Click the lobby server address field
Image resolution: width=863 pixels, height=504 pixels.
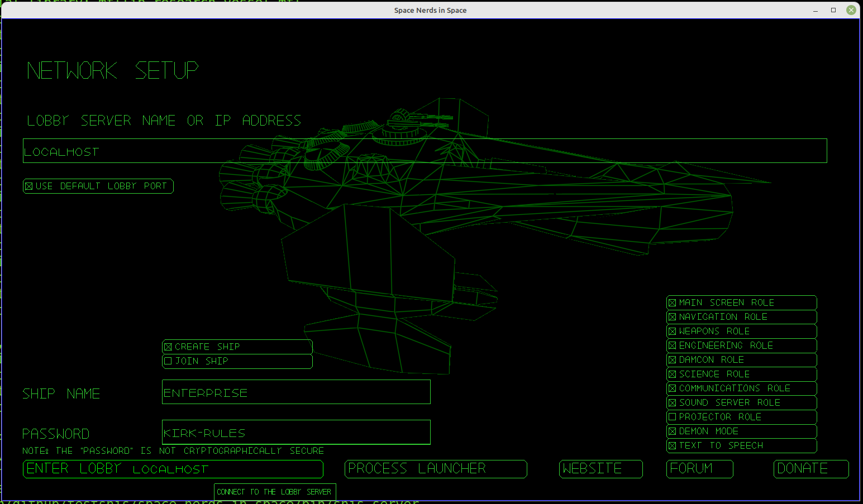point(425,151)
